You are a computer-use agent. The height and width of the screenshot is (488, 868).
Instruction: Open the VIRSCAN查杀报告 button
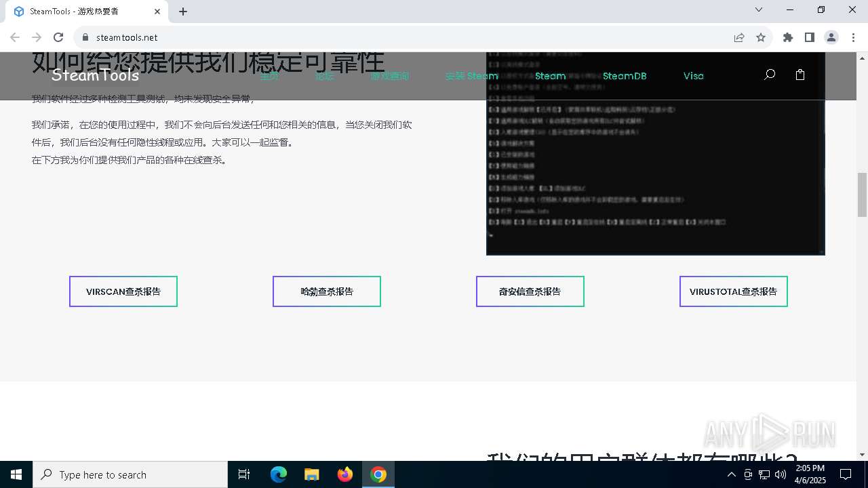[123, 291]
